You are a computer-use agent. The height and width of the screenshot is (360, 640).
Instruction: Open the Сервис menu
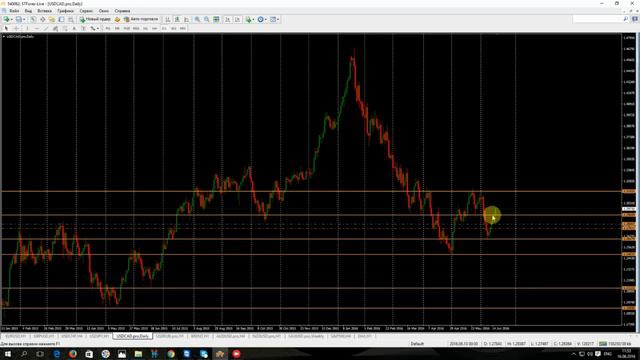(x=86, y=11)
